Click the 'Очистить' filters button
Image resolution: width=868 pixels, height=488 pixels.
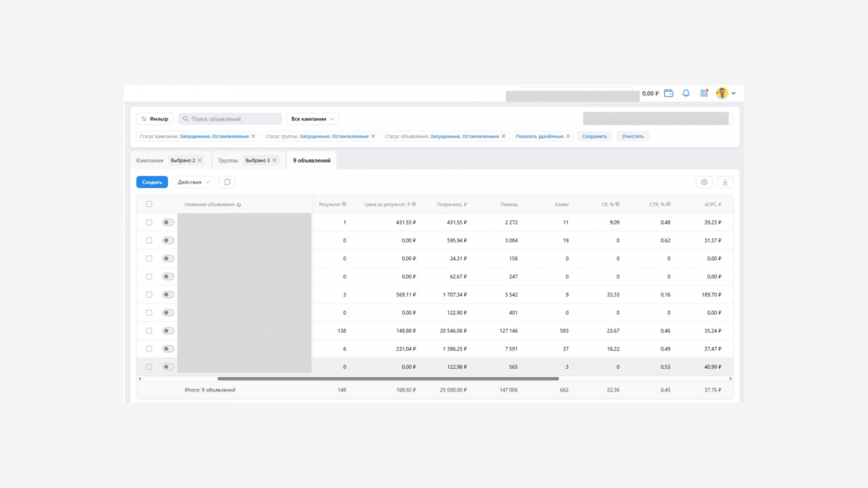point(632,137)
